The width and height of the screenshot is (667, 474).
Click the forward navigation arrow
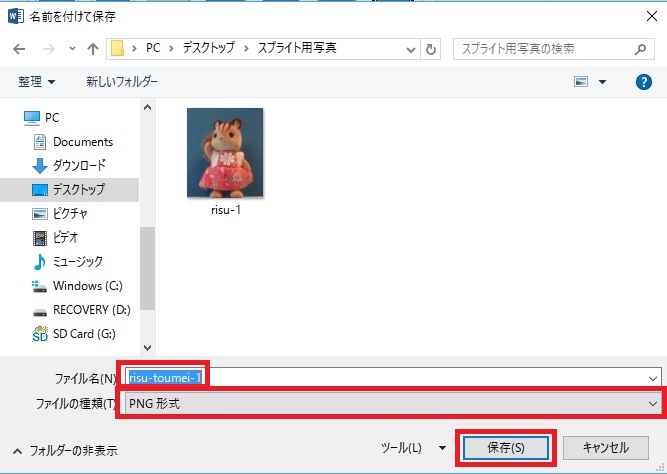[49, 49]
